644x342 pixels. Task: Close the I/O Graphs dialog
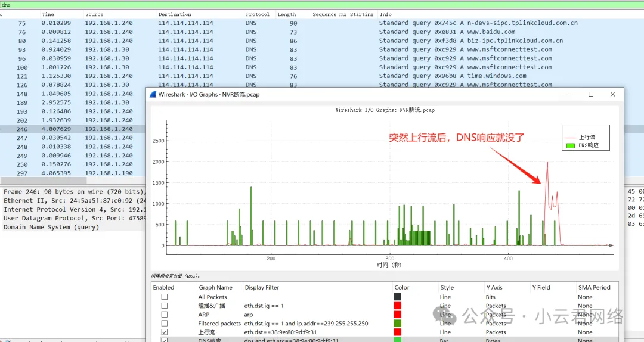tap(612, 94)
